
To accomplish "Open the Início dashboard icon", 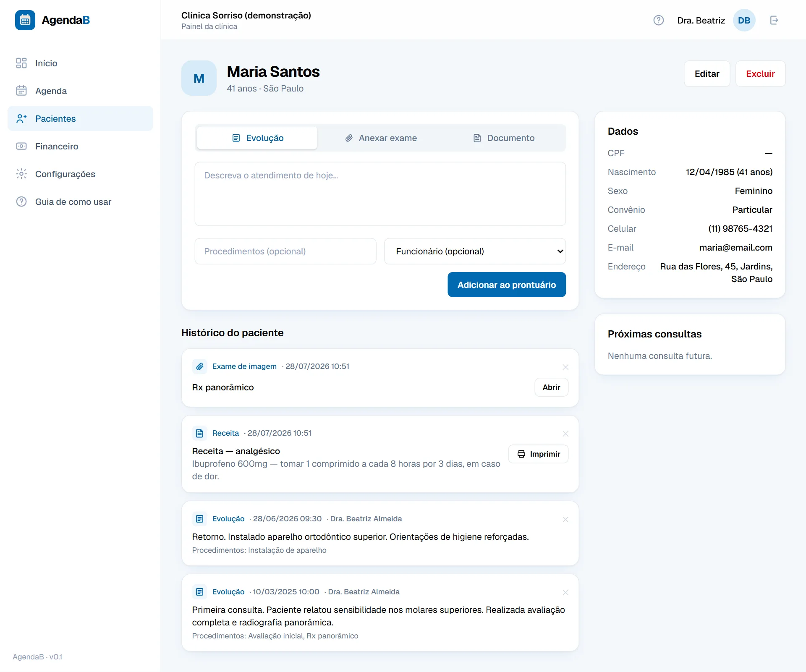I will [x=21, y=63].
